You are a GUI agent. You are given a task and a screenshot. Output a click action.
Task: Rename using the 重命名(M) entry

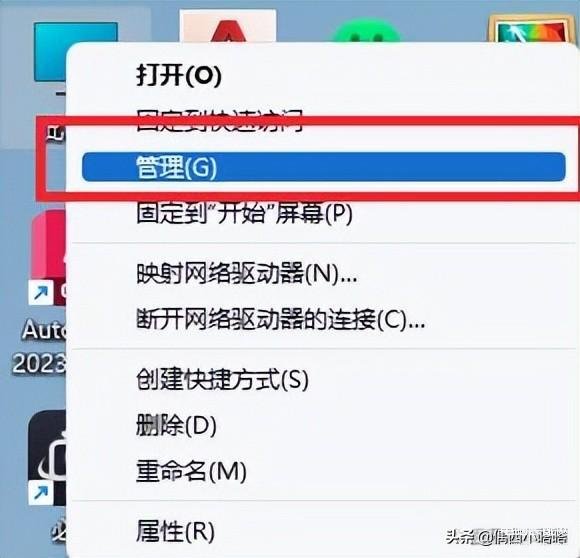(x=191, y=471)
